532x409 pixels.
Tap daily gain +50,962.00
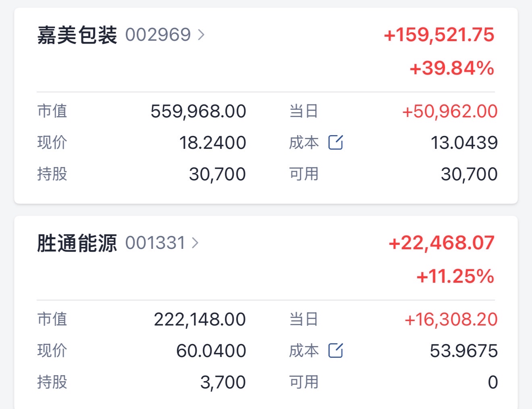[450, 111]
